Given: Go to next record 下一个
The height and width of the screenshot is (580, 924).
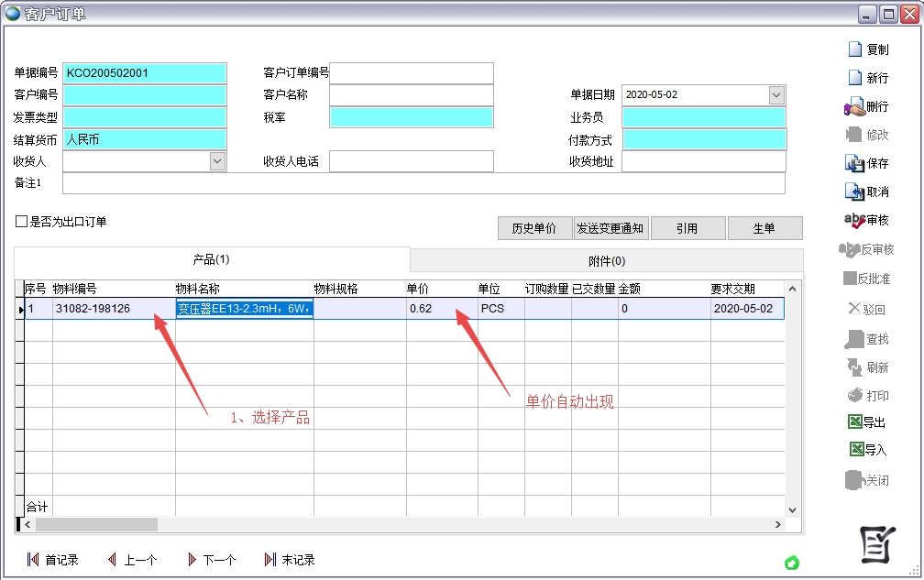Looking at the screenshot, I should tap(192, 560).
